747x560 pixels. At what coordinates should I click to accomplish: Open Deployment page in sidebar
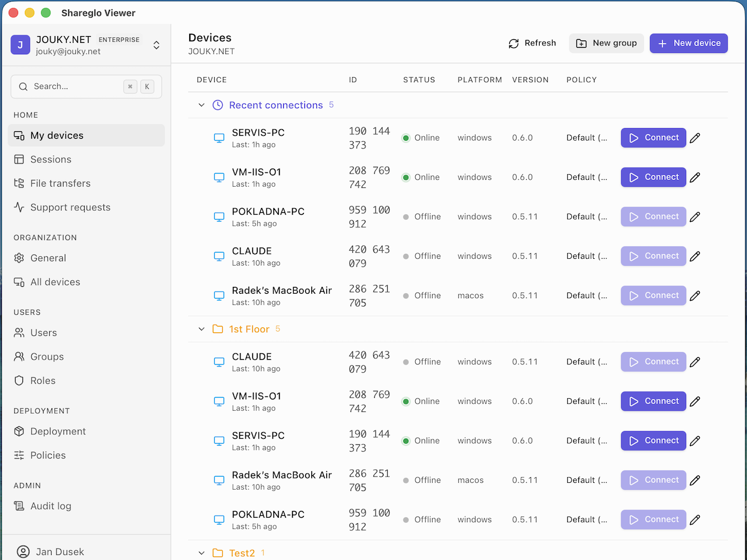pyautogui.click(x=86, y=431)
